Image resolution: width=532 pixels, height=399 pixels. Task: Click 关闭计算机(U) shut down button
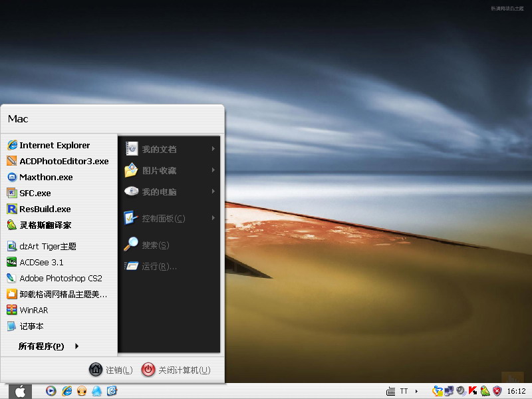(x=176, y=370)
